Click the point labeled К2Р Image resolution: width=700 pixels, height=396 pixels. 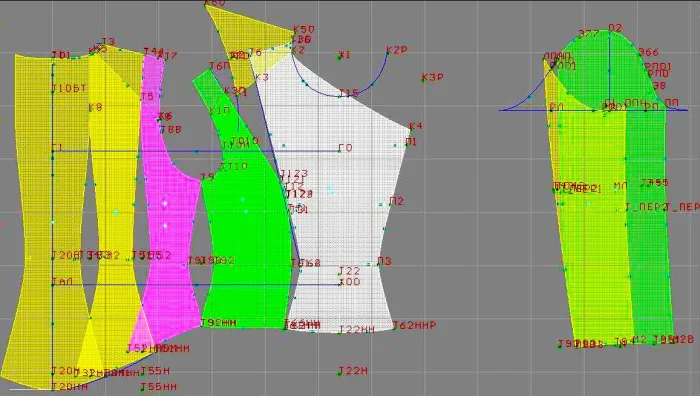tap(397, 50)
